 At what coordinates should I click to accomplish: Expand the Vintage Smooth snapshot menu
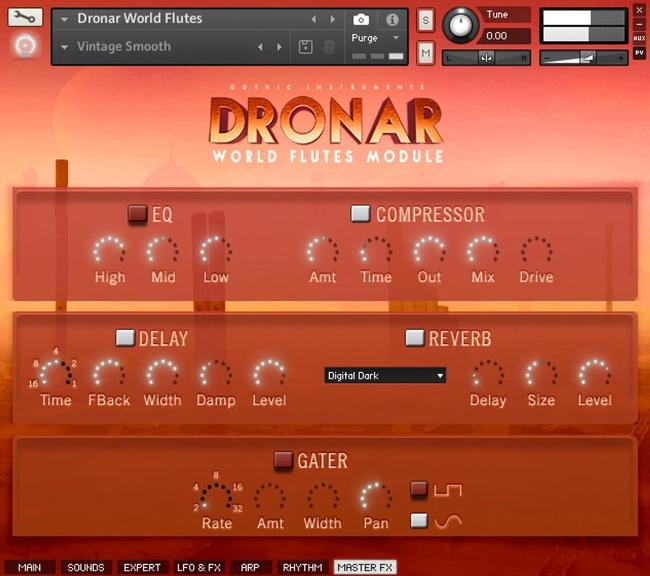point(64,47)
